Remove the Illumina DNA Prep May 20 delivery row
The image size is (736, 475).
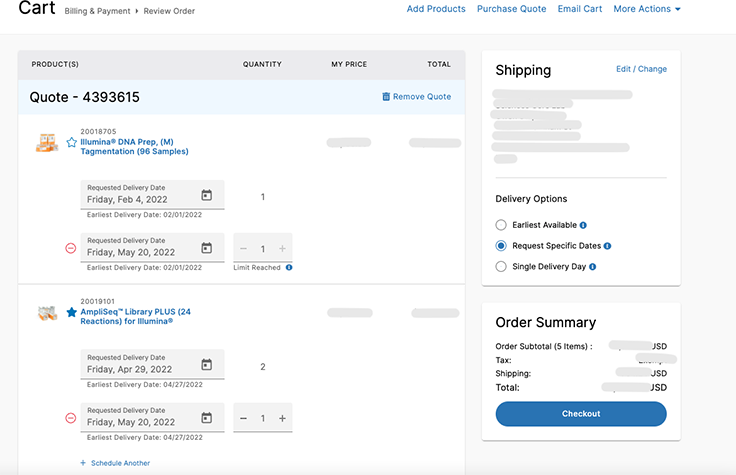point(70,249)
